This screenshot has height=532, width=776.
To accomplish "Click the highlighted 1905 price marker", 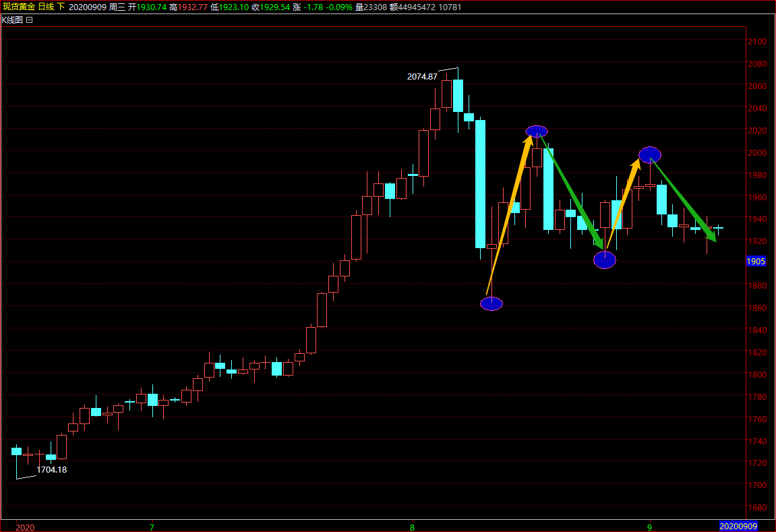I will coord(756,262).
